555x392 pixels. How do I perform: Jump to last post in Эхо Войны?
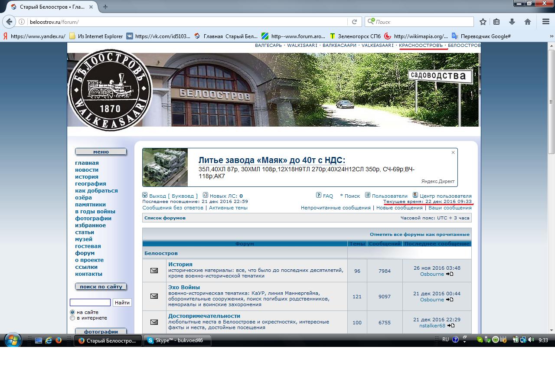point(450,300)
